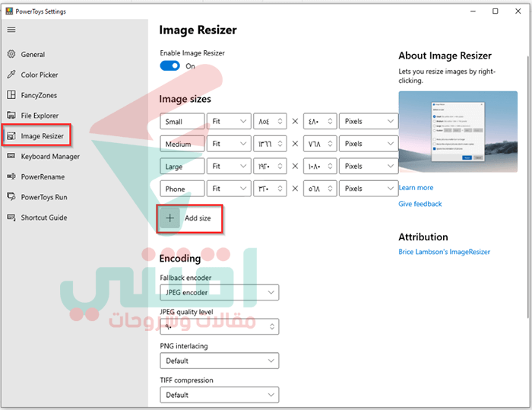Open Fit dropdown for Large size
Screen dimensions: 532x410
pos(229,166)
